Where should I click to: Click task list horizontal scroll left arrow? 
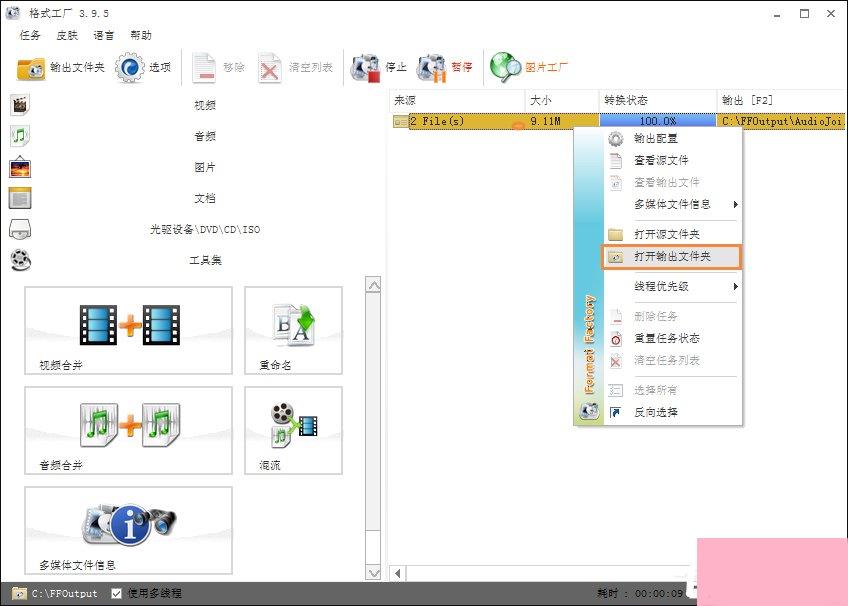[398, 573]
